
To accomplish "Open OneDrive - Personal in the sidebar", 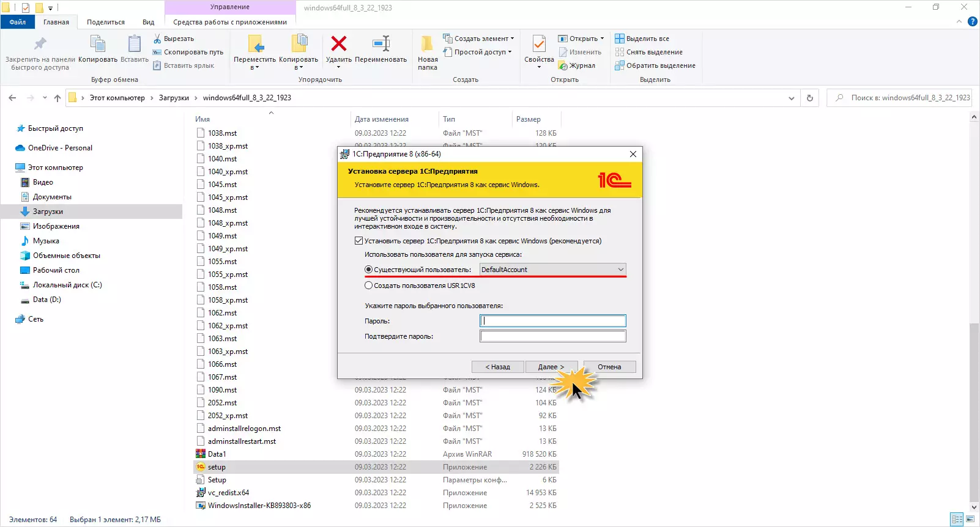I will [60, 148].
